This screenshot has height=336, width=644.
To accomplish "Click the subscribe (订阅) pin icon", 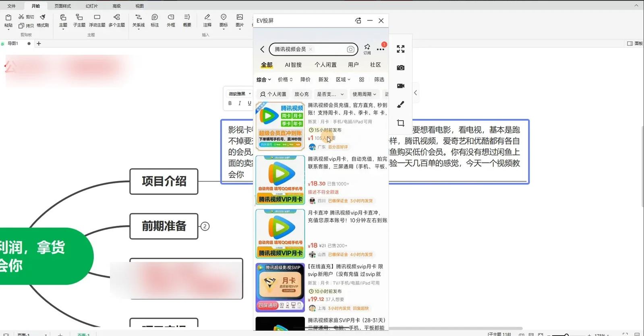I will click(367, 49).
